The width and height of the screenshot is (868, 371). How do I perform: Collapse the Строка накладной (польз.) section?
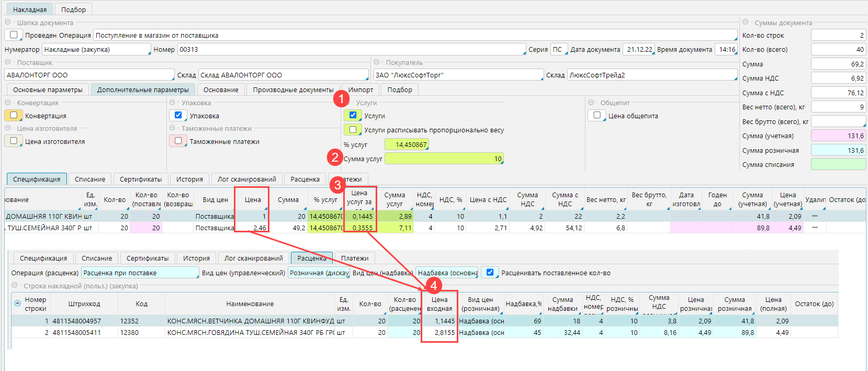[15, 286]
